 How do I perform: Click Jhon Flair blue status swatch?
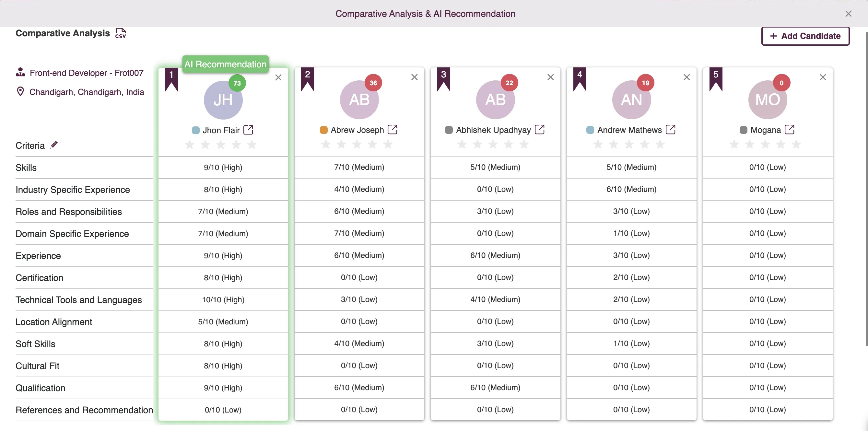pyautogui.click(x=195, y=130)
